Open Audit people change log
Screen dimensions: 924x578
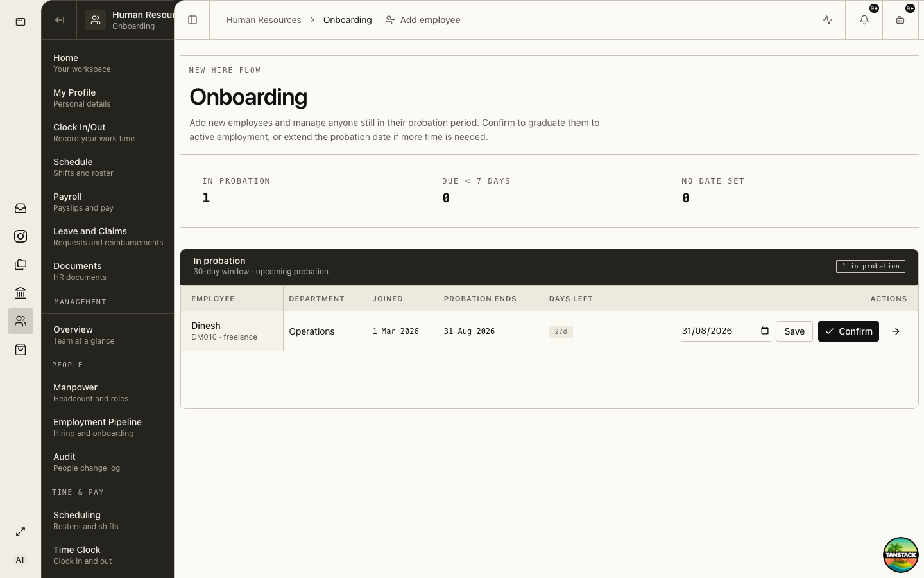pyautogui.click(x=108, y=462)
